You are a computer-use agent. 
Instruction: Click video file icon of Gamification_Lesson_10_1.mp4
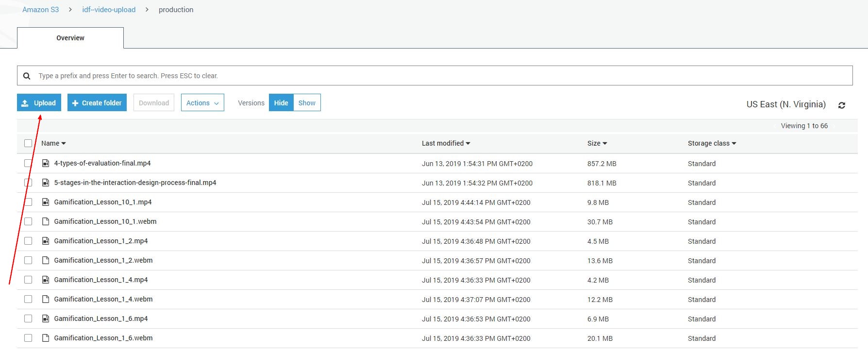click(46, 202)
